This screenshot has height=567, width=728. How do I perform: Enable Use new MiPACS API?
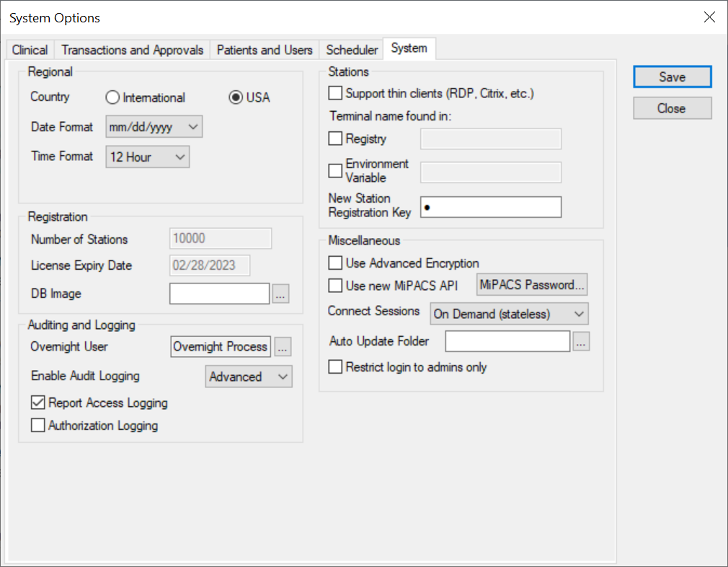(x=335, y=285)
